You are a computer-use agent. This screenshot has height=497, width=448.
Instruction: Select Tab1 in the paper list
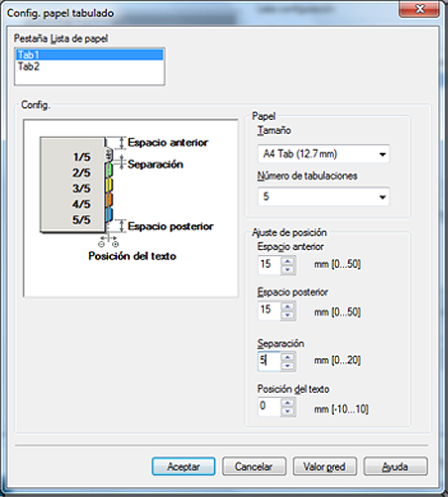[x=89, y=55]
